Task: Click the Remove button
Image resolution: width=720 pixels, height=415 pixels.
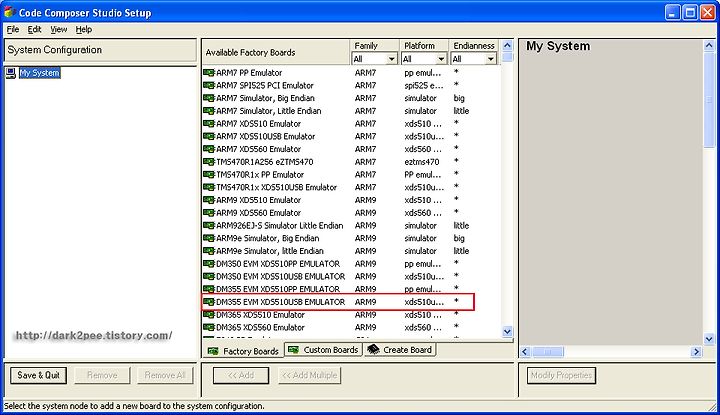Action: [x=102, y=375]
